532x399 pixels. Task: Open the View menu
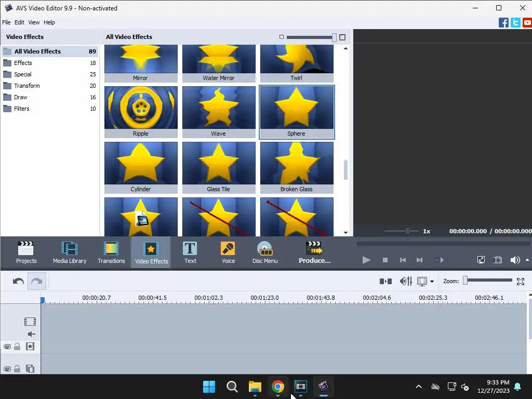point(34,22)
